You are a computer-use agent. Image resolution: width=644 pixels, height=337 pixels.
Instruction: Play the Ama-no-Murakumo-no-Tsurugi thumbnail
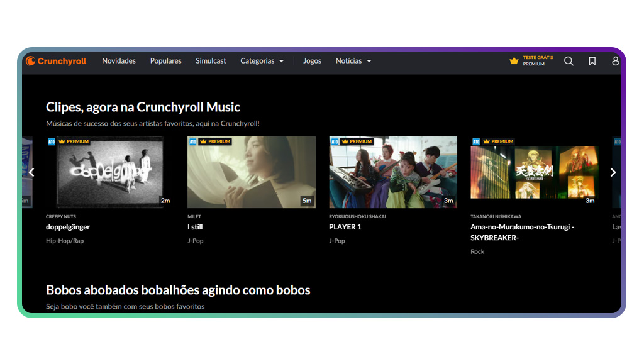535,172
